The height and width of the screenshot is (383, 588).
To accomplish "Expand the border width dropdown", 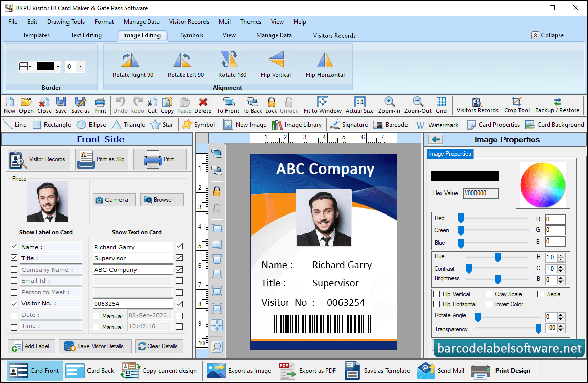I will (x=80, y=66).
